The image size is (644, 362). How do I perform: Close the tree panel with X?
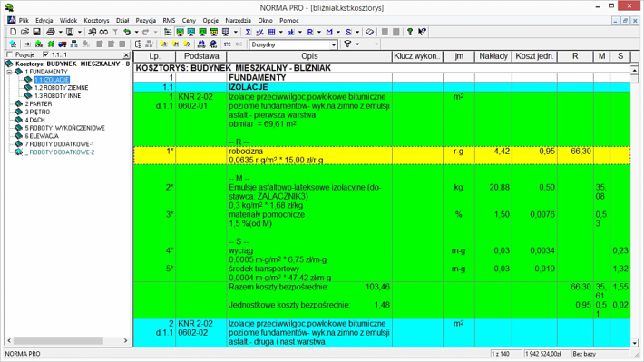tap(126, 54)
